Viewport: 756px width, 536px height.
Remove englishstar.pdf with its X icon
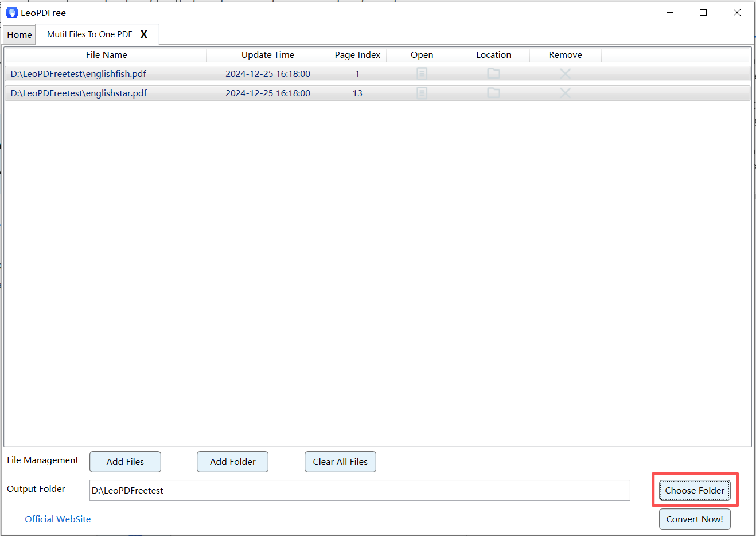pyautogui.click(x=565, y=93)
